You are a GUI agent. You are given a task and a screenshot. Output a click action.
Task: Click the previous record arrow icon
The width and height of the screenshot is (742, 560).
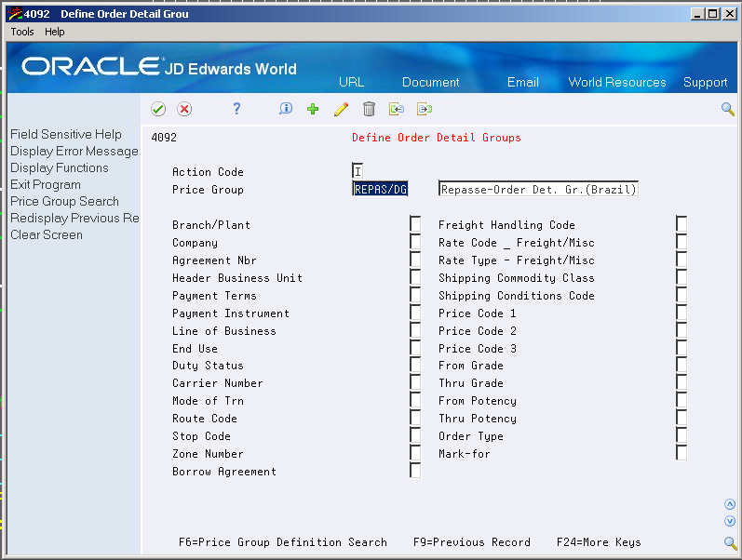click(x=397, y=109)
